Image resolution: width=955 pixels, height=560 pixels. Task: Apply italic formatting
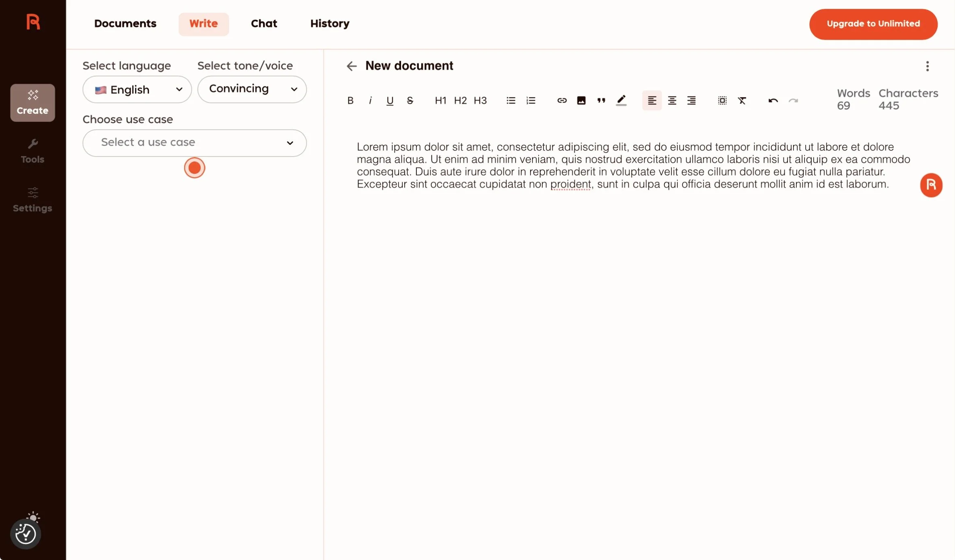[370, 100]
